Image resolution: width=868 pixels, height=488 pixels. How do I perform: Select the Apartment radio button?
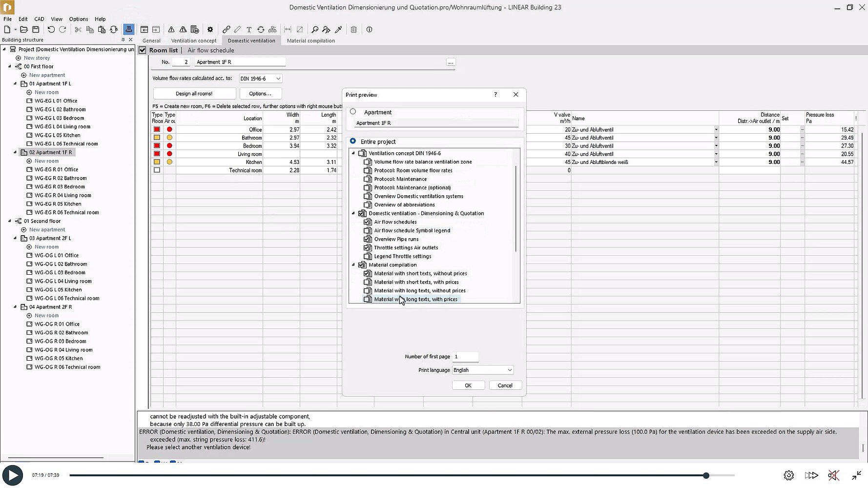[353, 112]
